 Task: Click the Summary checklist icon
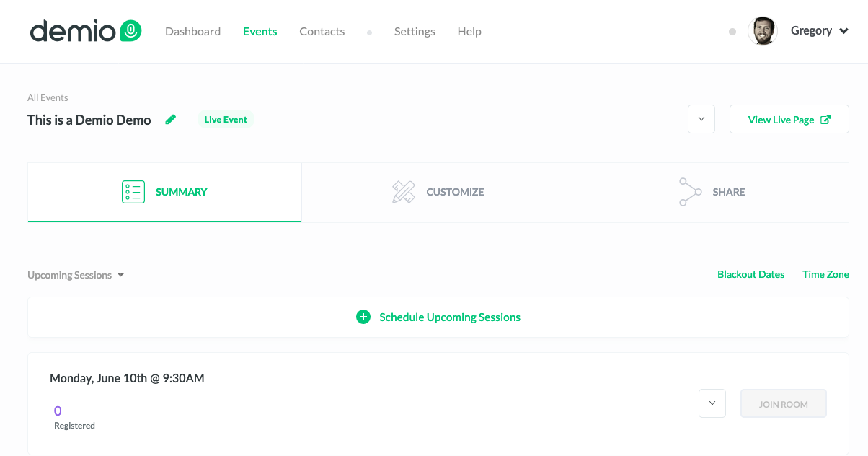click(133, 192)
